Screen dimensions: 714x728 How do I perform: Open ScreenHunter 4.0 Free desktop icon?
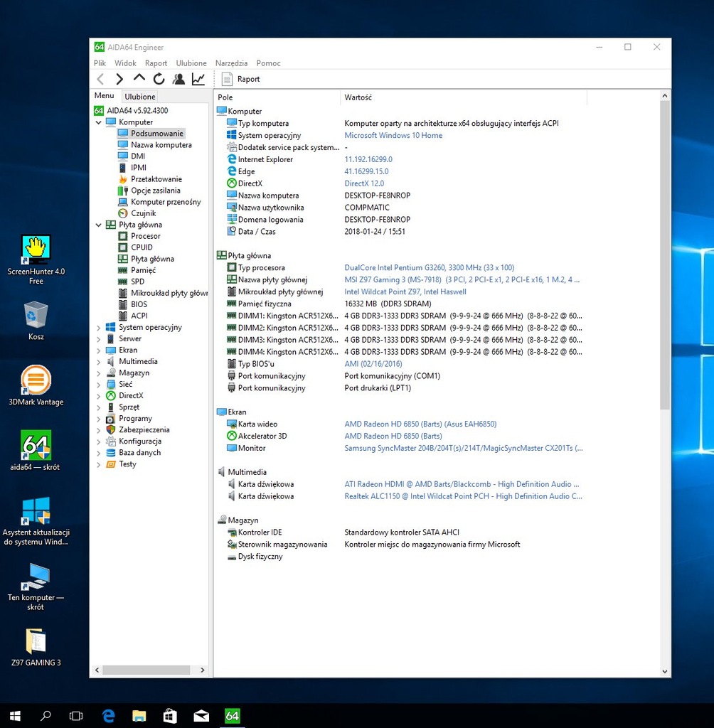point(36,259)
